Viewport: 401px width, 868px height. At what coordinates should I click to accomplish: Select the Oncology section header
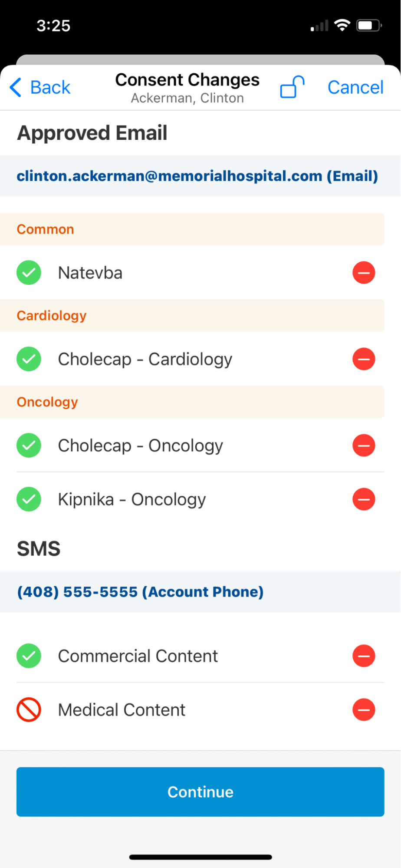[x=192, y=402]
